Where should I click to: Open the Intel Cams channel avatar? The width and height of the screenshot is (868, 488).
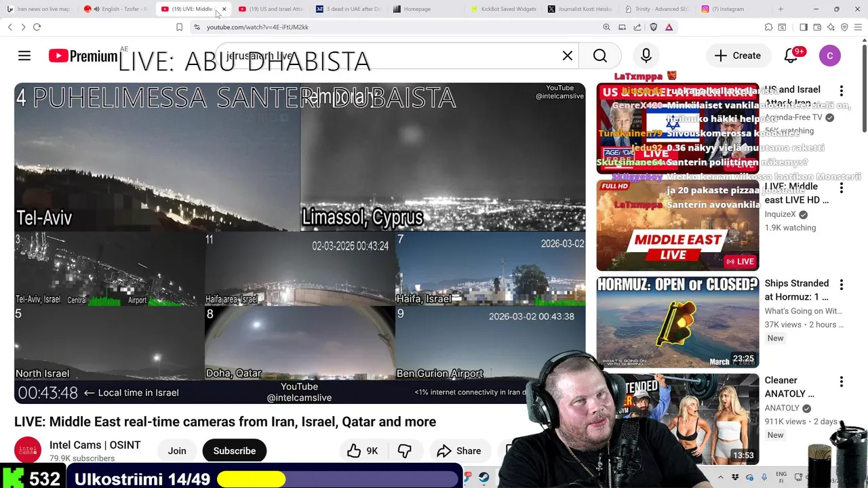pyautogui.click(x=28, y=450)
